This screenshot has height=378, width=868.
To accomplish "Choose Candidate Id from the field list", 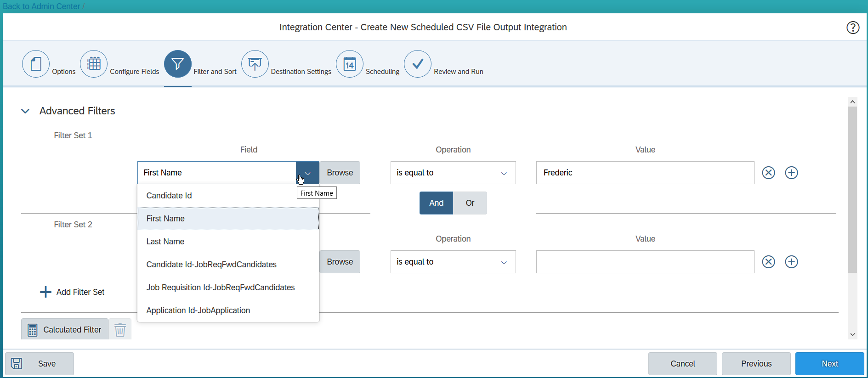I will (228, 196).
